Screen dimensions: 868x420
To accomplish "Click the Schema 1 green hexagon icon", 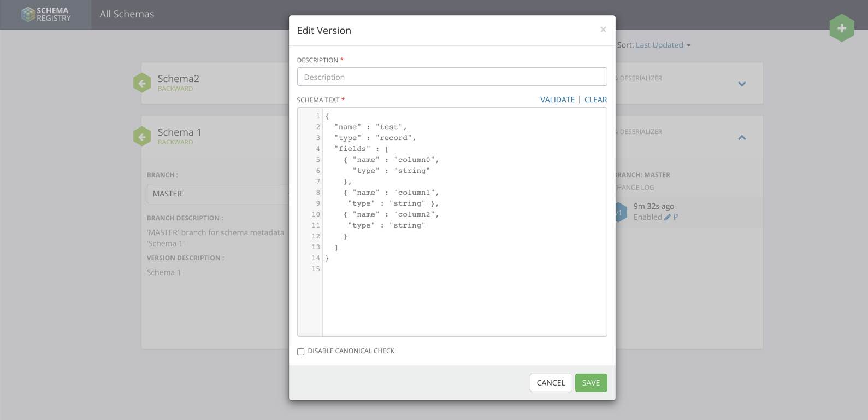I will pyautogui.click(x=142, y=137).
